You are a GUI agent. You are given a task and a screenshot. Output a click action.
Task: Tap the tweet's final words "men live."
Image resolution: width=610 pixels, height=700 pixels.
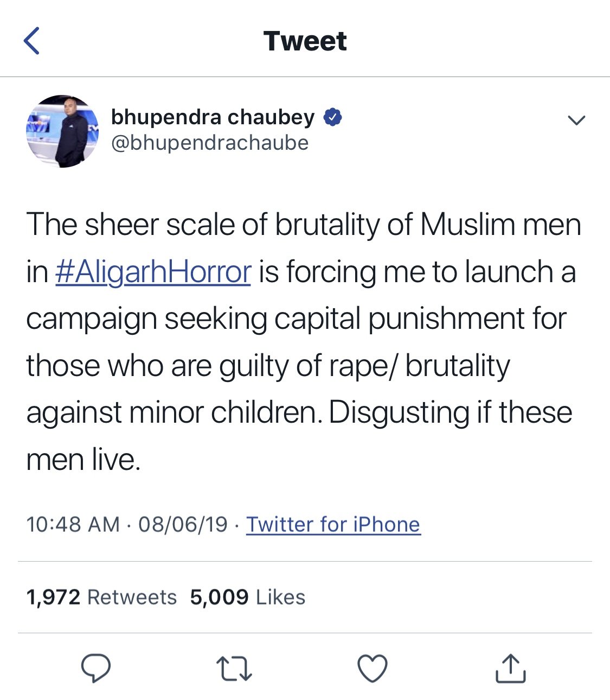click(x=84, y=460)
